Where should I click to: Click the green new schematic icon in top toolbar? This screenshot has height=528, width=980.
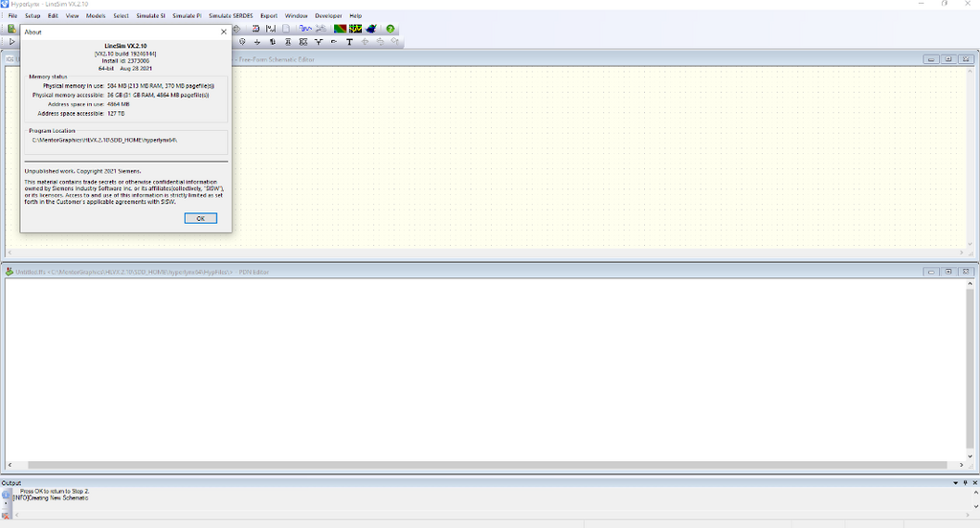[x=11, y=29]
